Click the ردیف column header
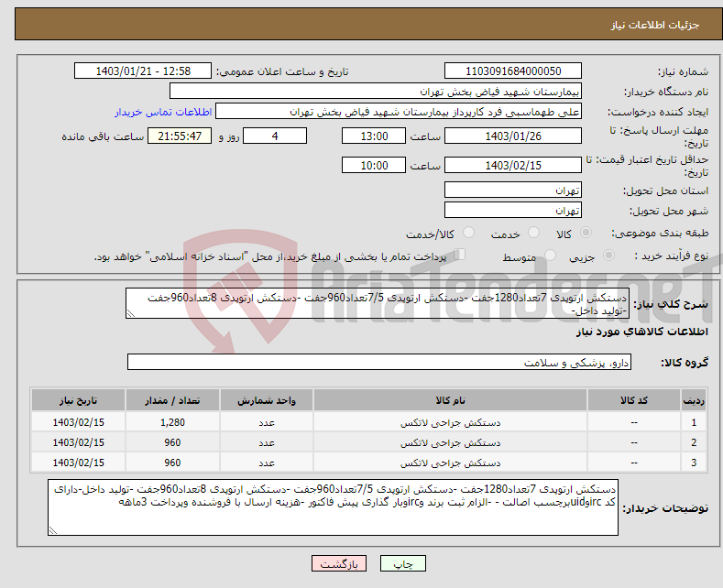This screenshot has height=588, width=723. [x=694, y=400]
